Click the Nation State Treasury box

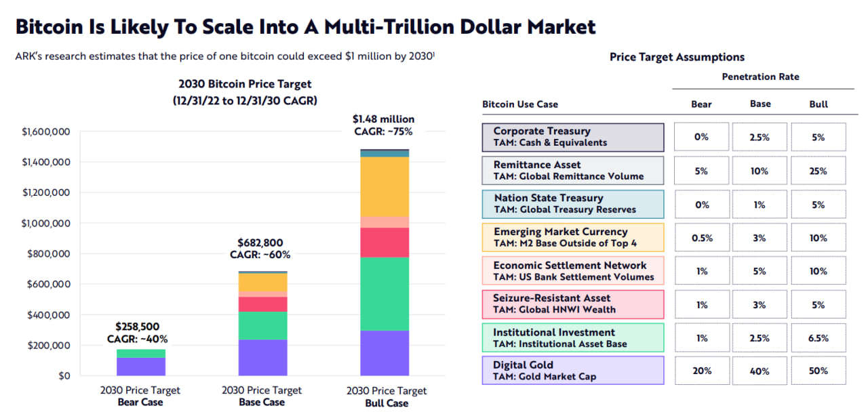coord(573,204)
